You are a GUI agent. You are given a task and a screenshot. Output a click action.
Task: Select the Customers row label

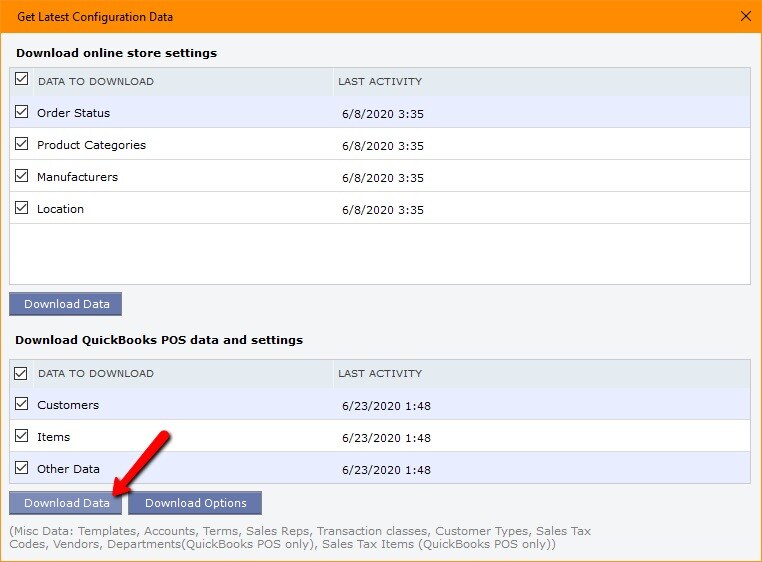click(68, 405)
